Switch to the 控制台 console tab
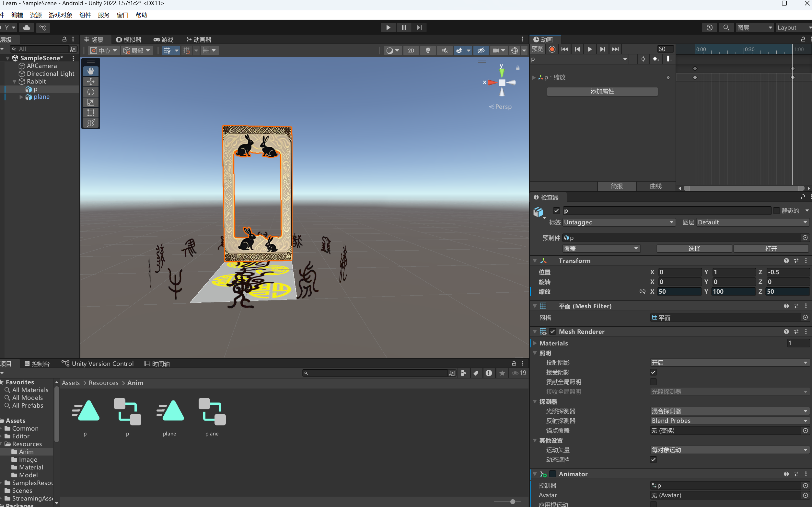Viewport: 812px width, 507px height. pyautogui.click(x=37, y=364)
